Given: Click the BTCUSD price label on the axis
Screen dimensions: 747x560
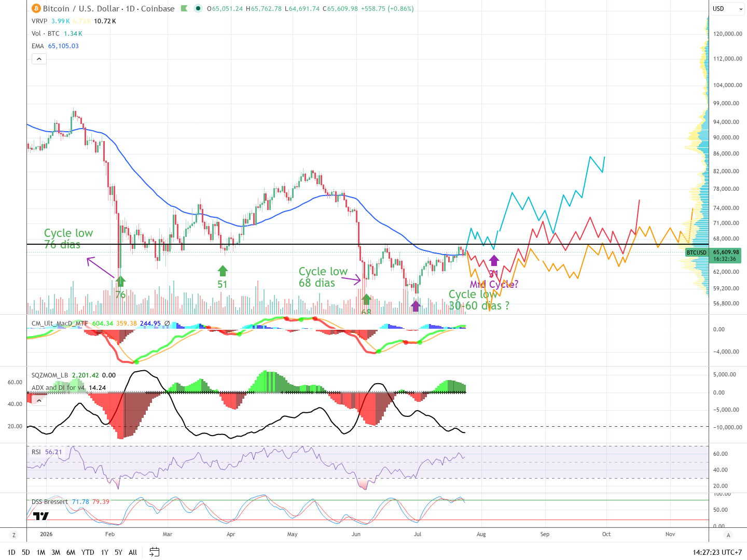Looking at the screenshot, I should coord(697,253).
